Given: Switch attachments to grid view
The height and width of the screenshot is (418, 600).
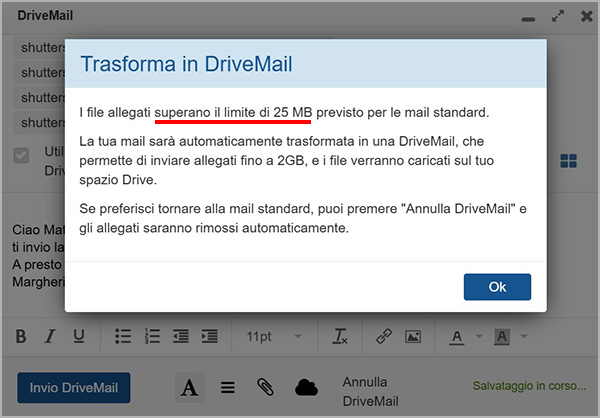Looking at the screenshot, I should point(569,161).
